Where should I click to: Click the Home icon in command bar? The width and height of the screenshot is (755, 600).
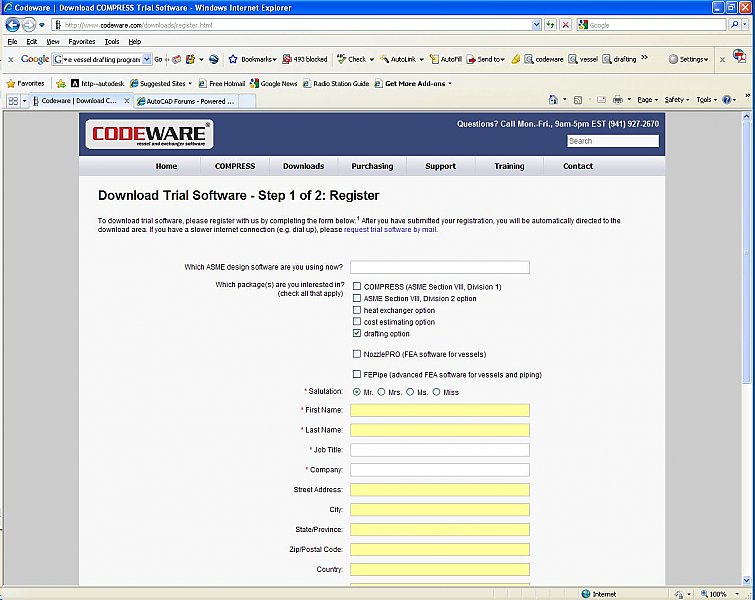pyautogui.click(x=553, y=100)
